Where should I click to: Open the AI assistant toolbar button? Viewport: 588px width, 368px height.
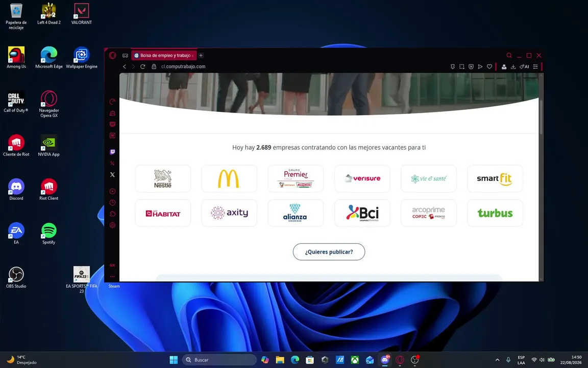click(x=524, y=66)
